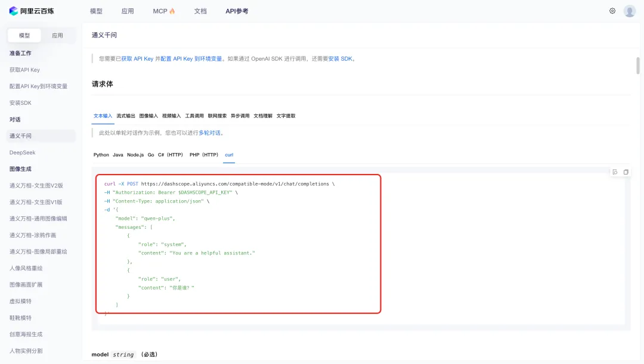
Task: Select the 应用 sidebar toggle
Action: (57, 35)
